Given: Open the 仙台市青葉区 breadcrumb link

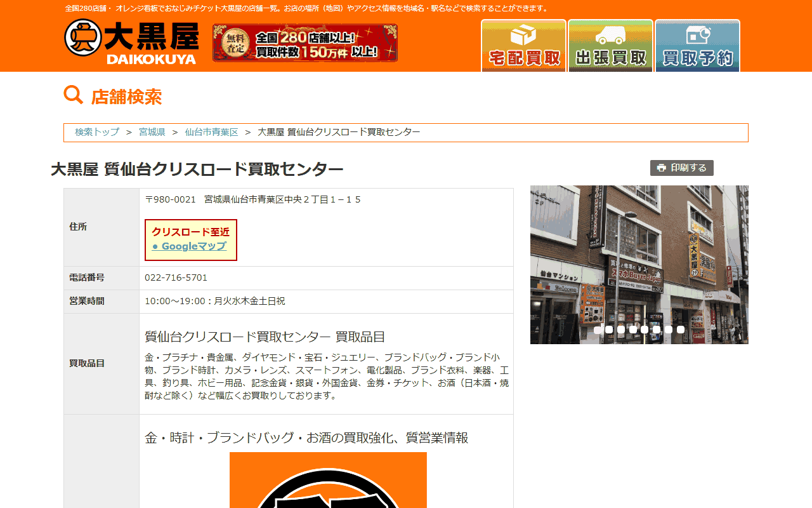Looking at the screenshot, I should point(211,132).
